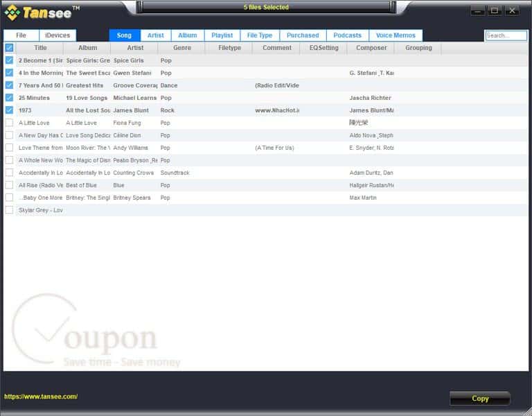Minimize the Tansee window
The width and height of the screenshot is (532, 416).
coord(477,11)
